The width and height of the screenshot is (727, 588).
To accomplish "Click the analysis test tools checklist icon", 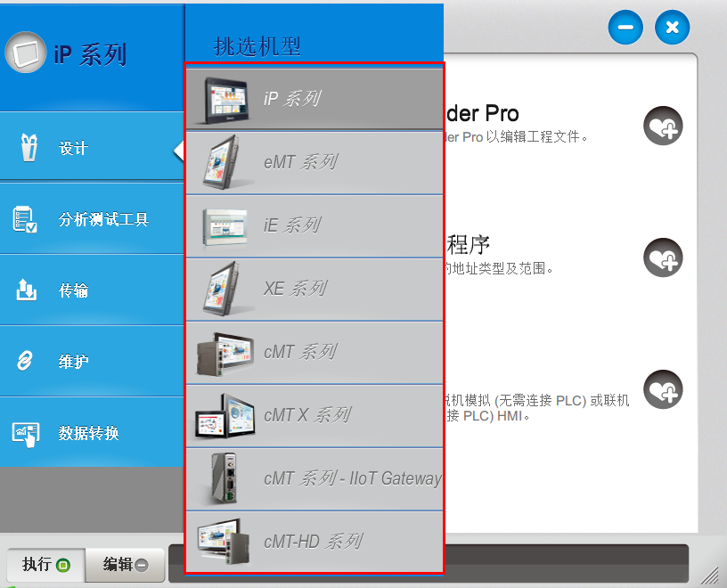I will click(25, 219).
